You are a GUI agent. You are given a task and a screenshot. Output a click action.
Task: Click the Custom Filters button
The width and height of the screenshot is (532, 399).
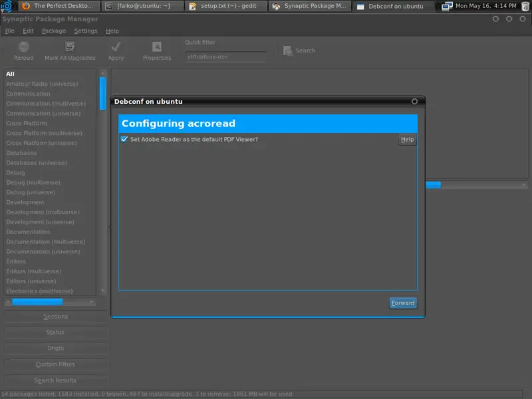click(x=56, y=364)
